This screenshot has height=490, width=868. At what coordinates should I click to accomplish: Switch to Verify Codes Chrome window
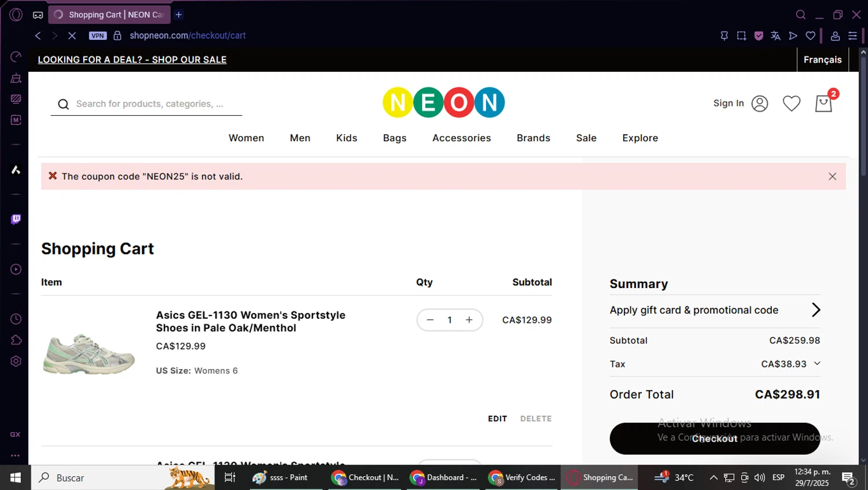(x=522, y=478)
